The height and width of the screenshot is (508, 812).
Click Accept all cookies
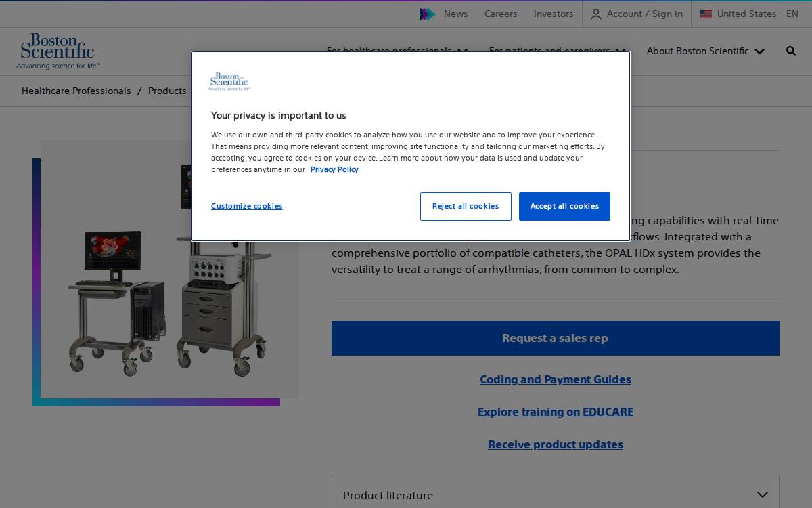coord(564,207)
